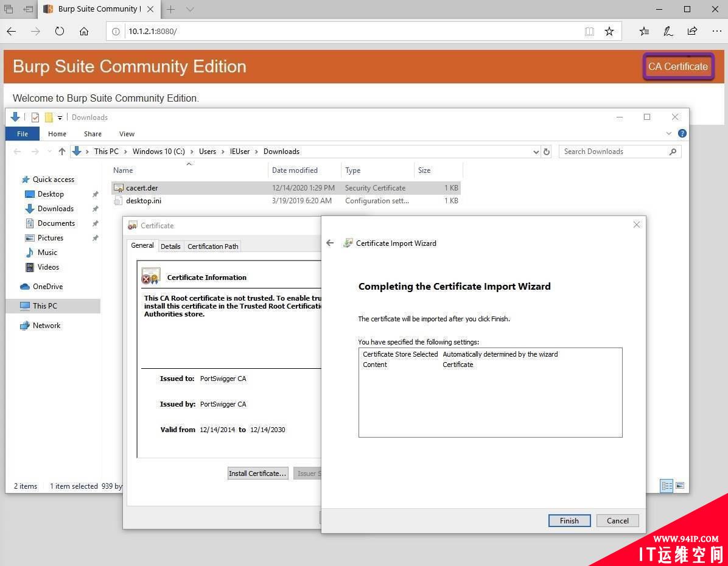Click the add notes pen icon
The height and width of the screenshot is (566, 728).
668,31
